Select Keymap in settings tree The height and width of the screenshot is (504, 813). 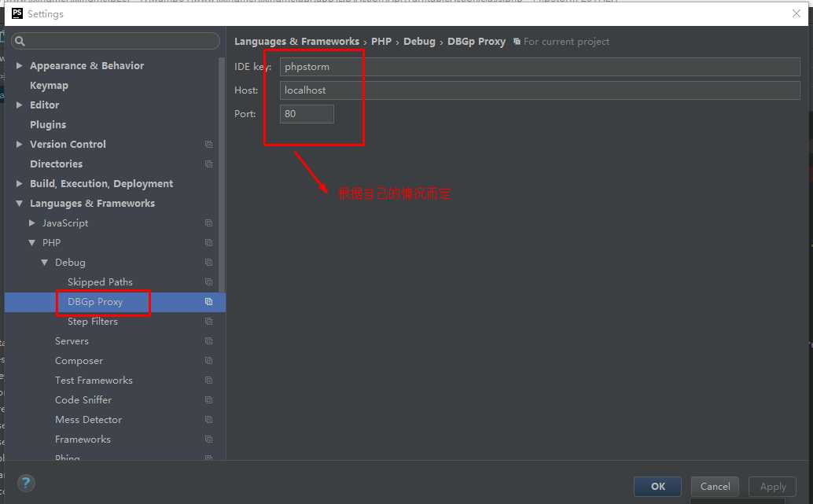(49, 86)
